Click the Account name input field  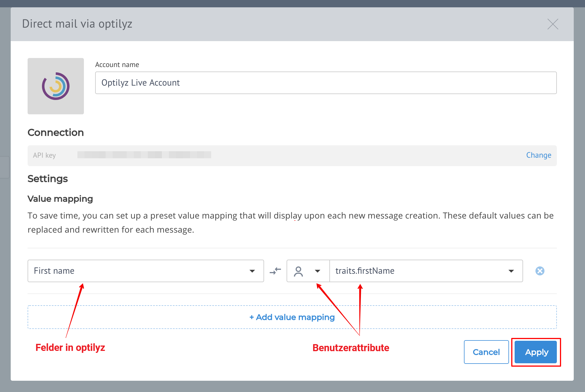(x=326, y=83)
